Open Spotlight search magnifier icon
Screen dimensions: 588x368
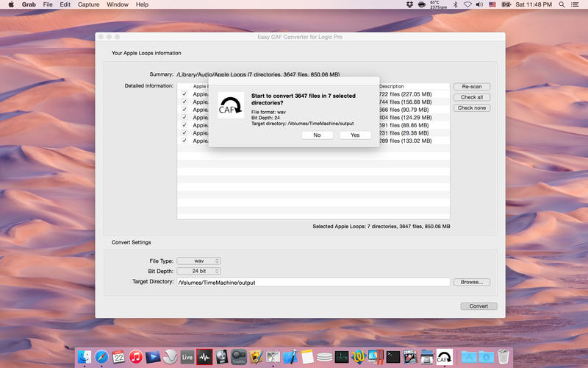562,4
